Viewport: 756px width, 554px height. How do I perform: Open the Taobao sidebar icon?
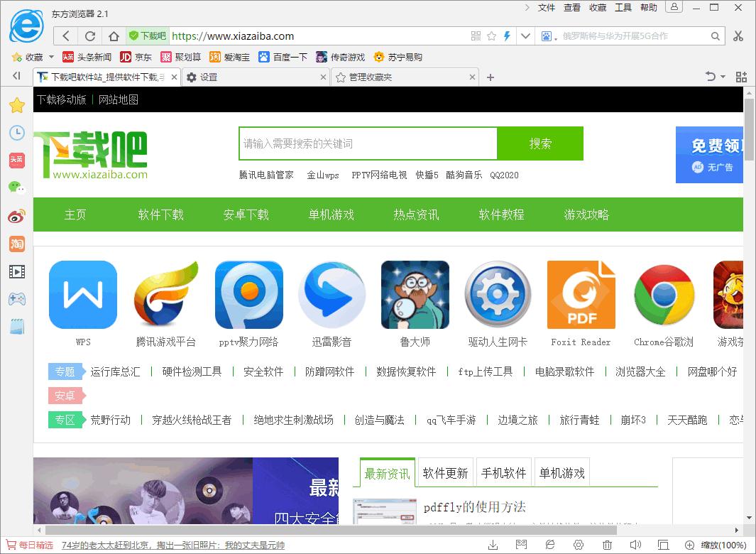coord(17,244)
